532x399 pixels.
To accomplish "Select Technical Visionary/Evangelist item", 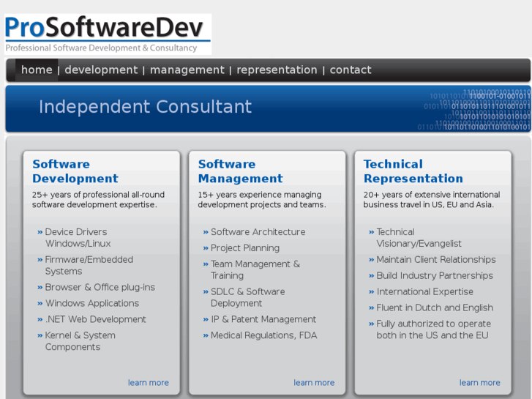I will (419, 238).
